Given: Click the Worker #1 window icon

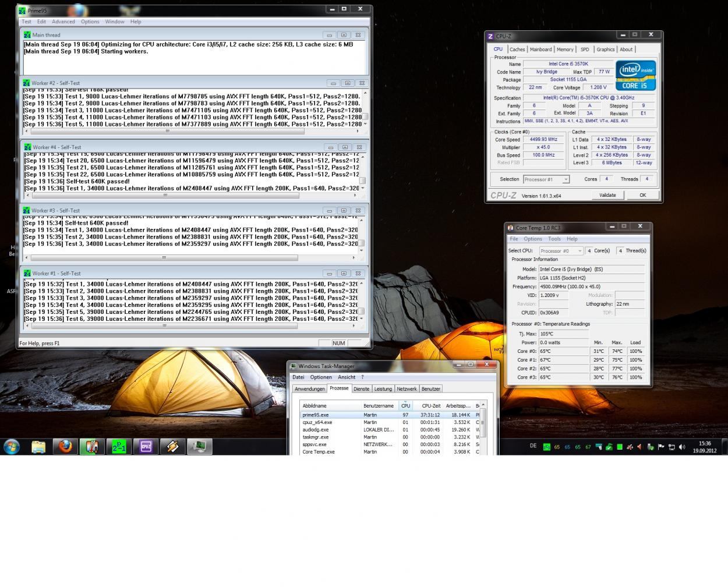Looking at the screenshot, I should 27,273.
